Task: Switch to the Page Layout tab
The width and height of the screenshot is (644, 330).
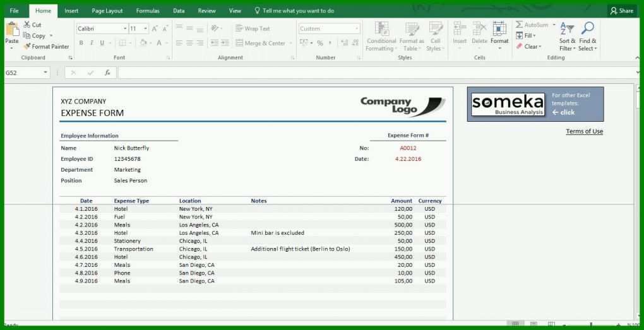Action: [x=107, y=11]
